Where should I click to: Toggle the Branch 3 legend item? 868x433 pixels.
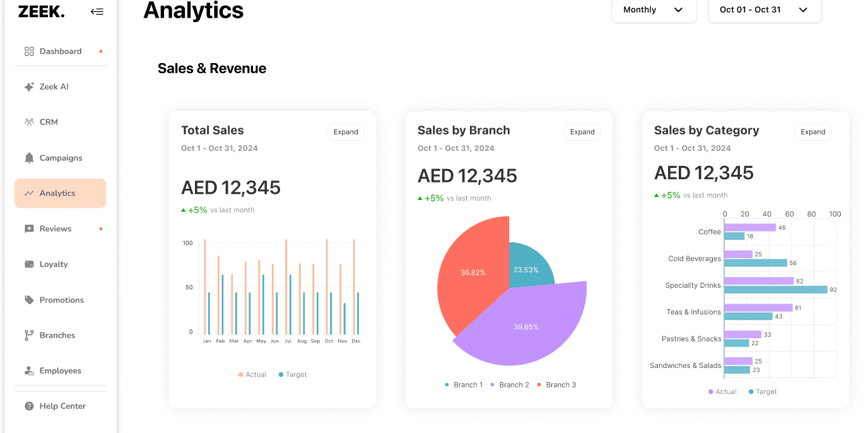(x=556, y=385)
